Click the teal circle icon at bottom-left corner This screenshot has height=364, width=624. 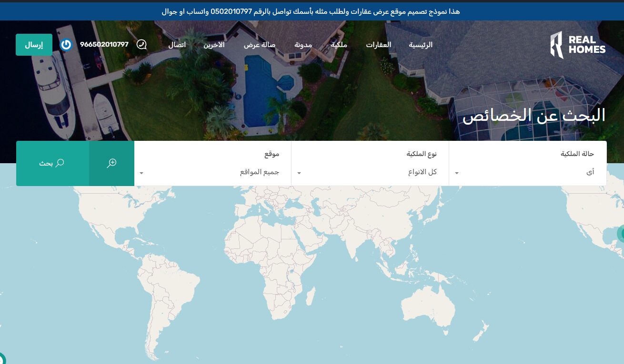point(1,359)
